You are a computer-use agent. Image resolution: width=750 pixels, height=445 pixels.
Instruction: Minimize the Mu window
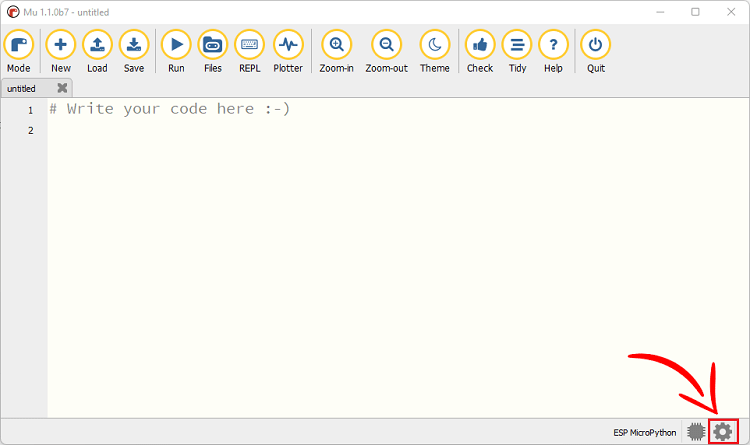660,12
